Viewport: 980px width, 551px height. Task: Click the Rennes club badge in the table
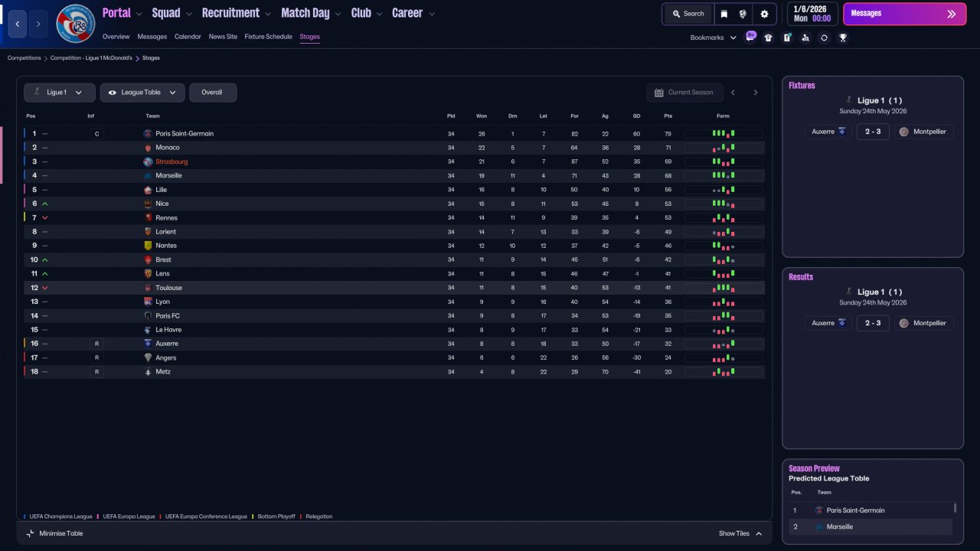[148, 218]
